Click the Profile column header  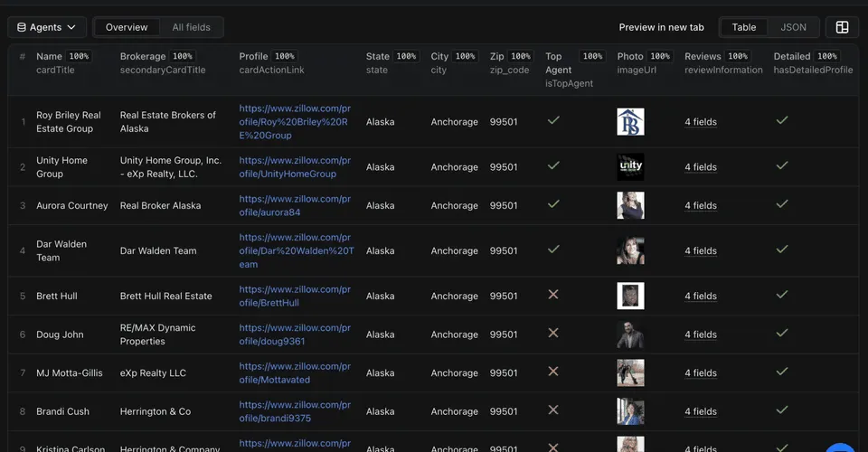[x=272, y=63]
